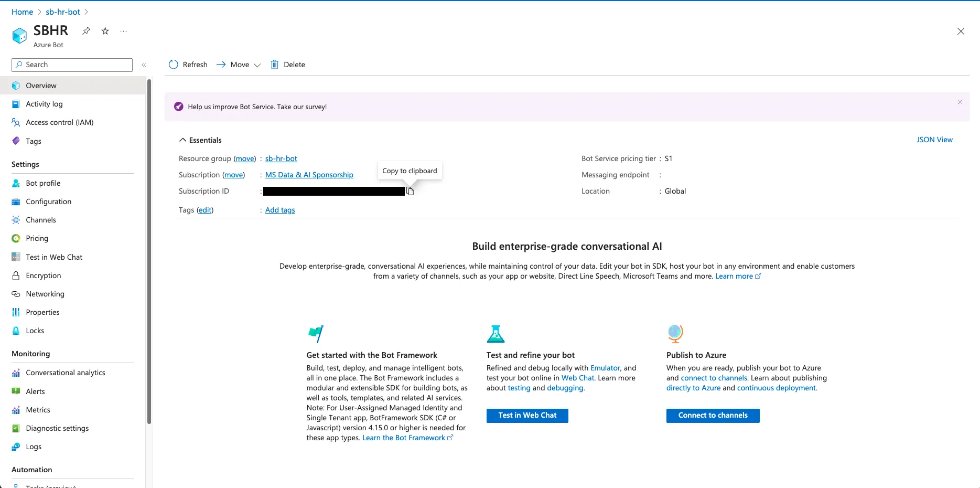Click the Connect to channels button
This screenshot has height=488, width=980.
point(713,416)
